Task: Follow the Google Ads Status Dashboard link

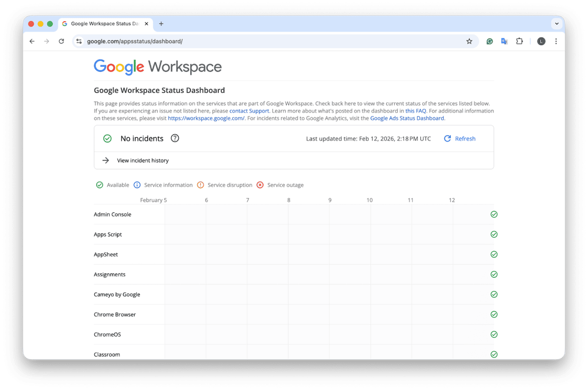Action: click(x=407, y=118)
